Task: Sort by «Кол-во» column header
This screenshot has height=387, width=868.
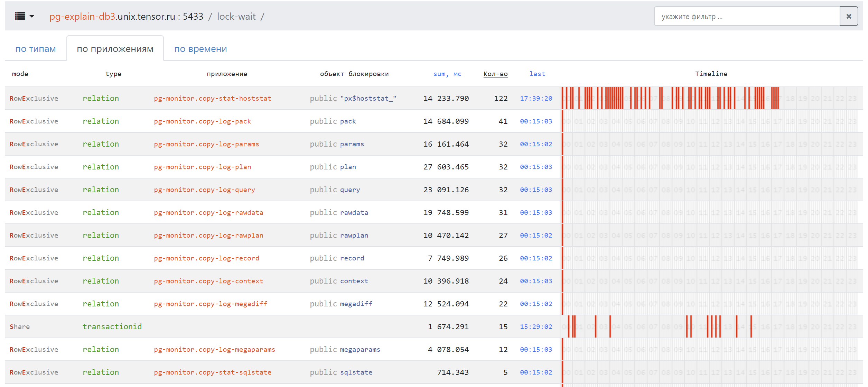Action: tap(495, 74)
